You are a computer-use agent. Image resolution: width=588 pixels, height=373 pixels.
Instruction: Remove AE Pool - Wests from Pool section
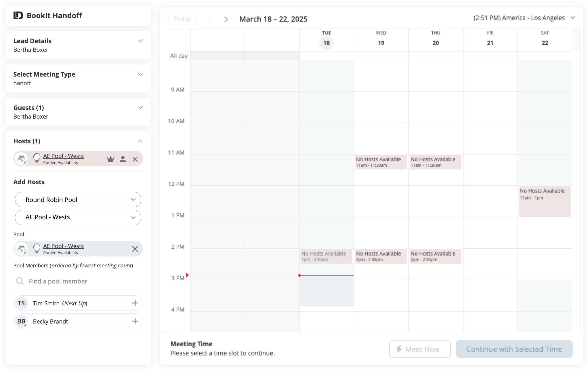(x=135, y=249)
